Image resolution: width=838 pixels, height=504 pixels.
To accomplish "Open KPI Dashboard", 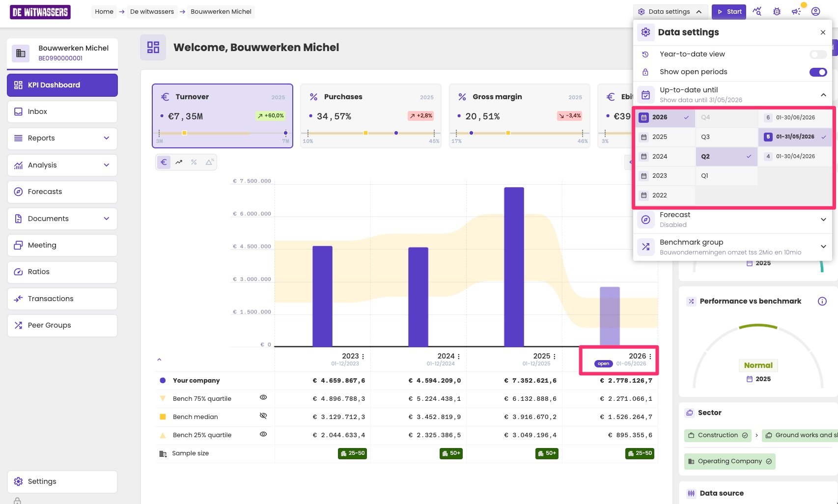I will click(x=62, y=85).
